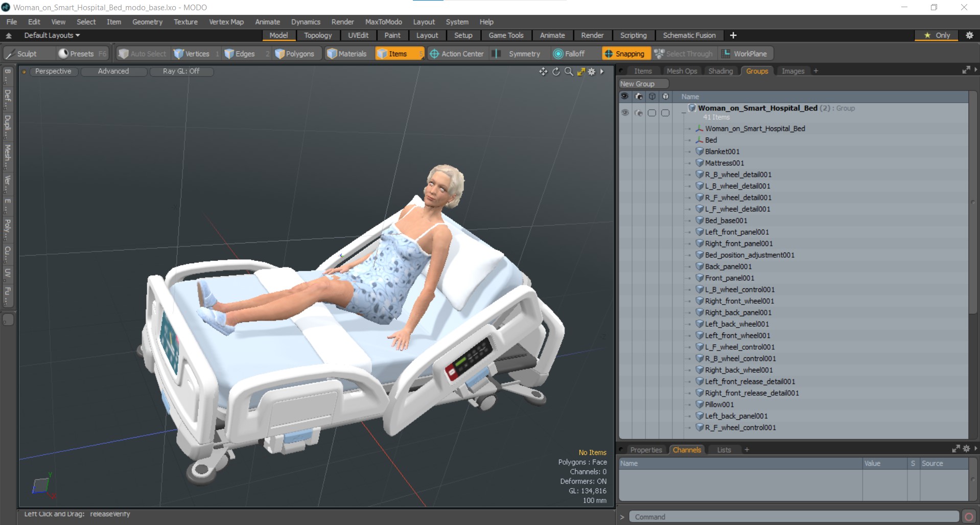Click the eye column header icon

tap(625, 96)
